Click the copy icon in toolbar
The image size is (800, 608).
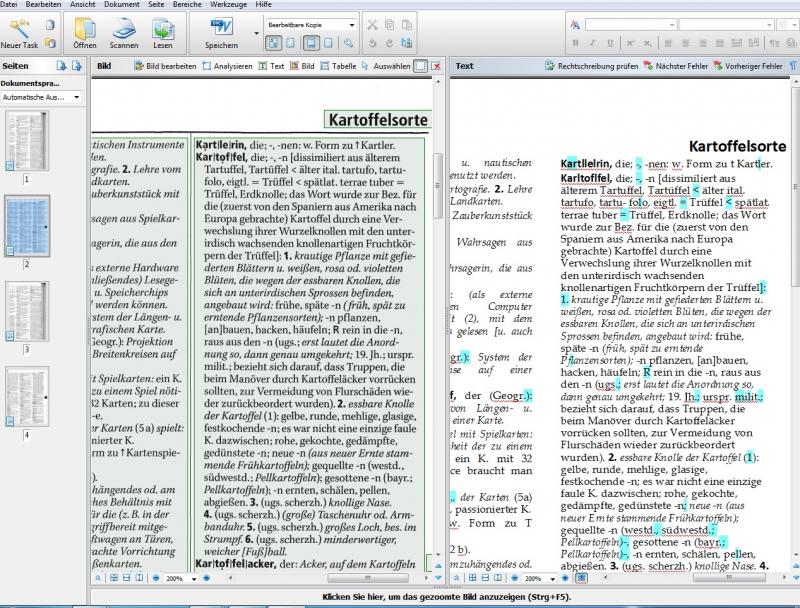point(389,24)
